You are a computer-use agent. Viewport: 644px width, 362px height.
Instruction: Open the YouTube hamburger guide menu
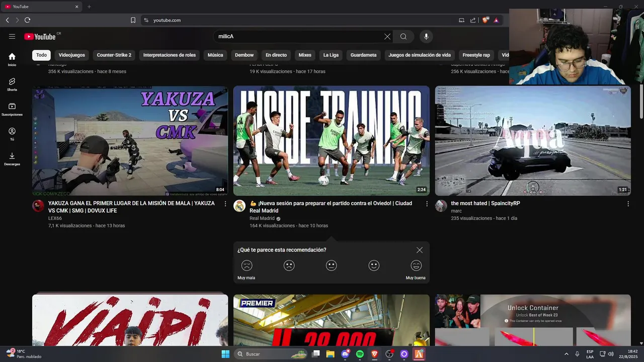(x=12, y=36)
